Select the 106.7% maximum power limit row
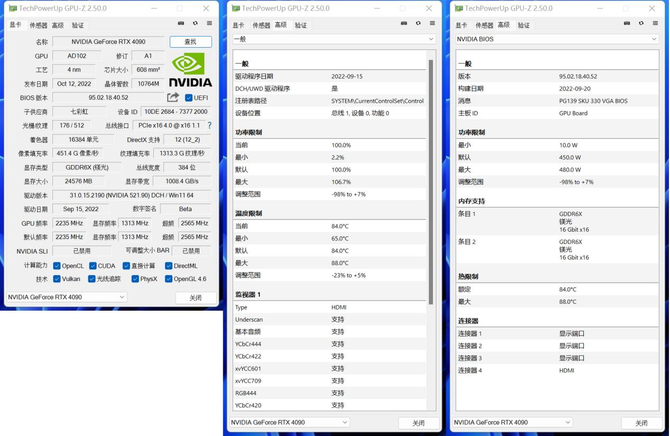Image resolution: width=670 pixels, height=436 pixels. pyautogui.click(x=329, y=182)
